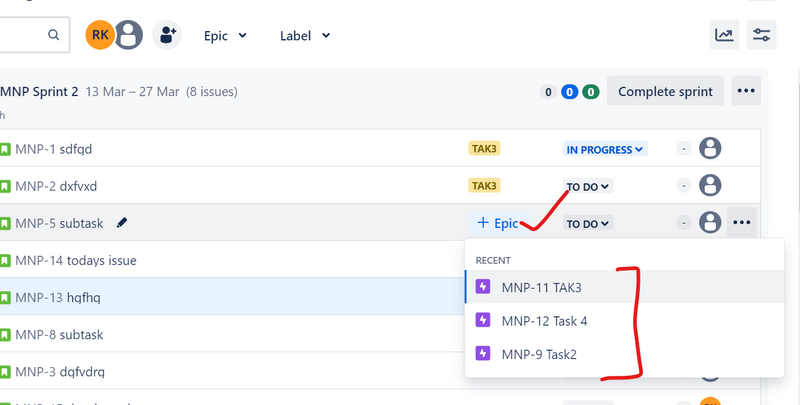Open sprint more options ellipsis menu
Image resolution: width=800 pixels, height=405 pixels.
click(x=746, y=91)
